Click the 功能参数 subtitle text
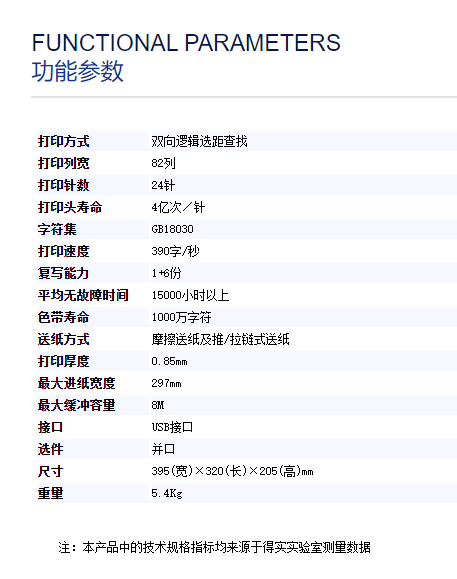The height and width of the screenshot is (579, 457). (x=78, y=71)
